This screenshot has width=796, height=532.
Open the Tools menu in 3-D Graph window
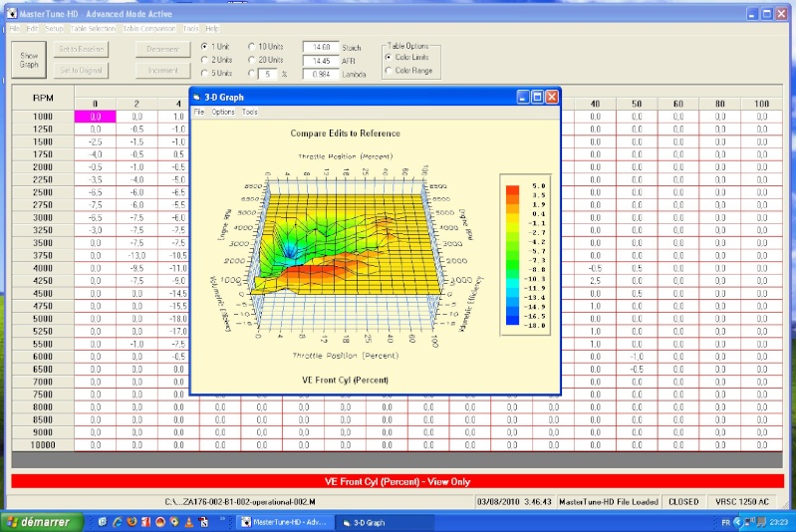click(x=249, y=112)
